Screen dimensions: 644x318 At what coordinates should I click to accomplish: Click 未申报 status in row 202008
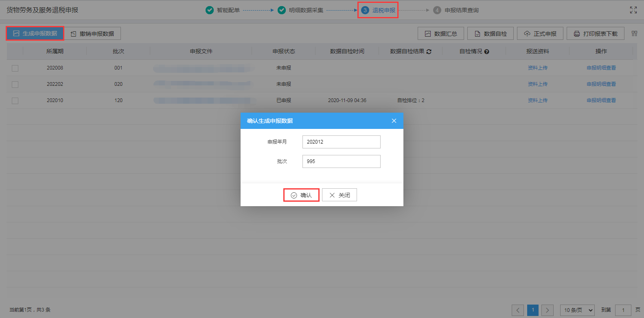[284, 68]
